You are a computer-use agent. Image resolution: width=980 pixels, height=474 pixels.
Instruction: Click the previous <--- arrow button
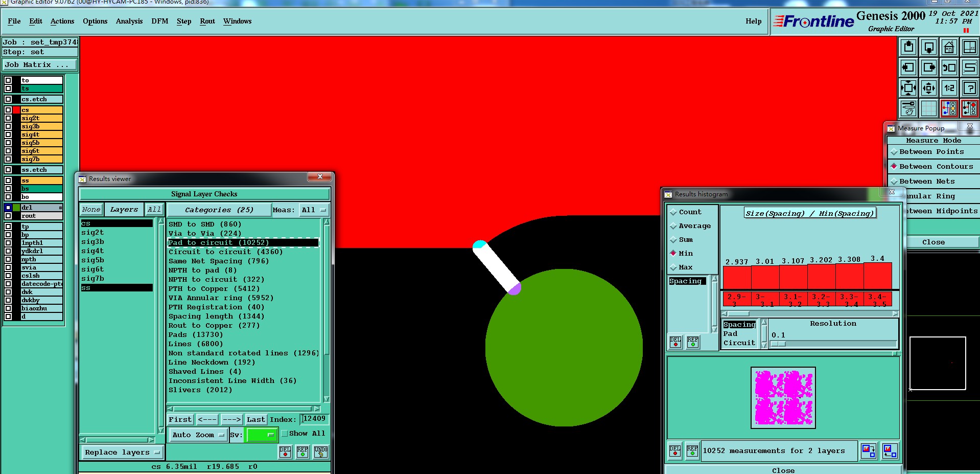coord(207,420)
